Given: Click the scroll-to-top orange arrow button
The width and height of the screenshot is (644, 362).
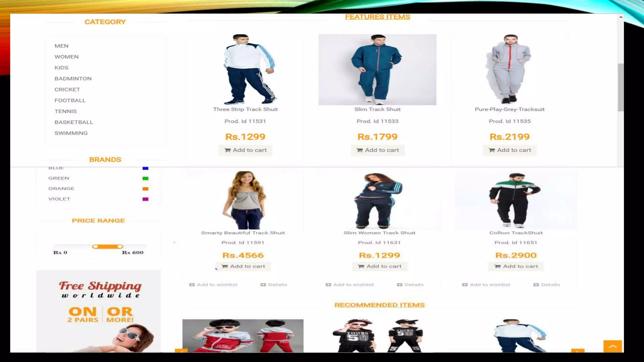Looking at the screenshot, I should pyautogui.click(x=613, y=346).
